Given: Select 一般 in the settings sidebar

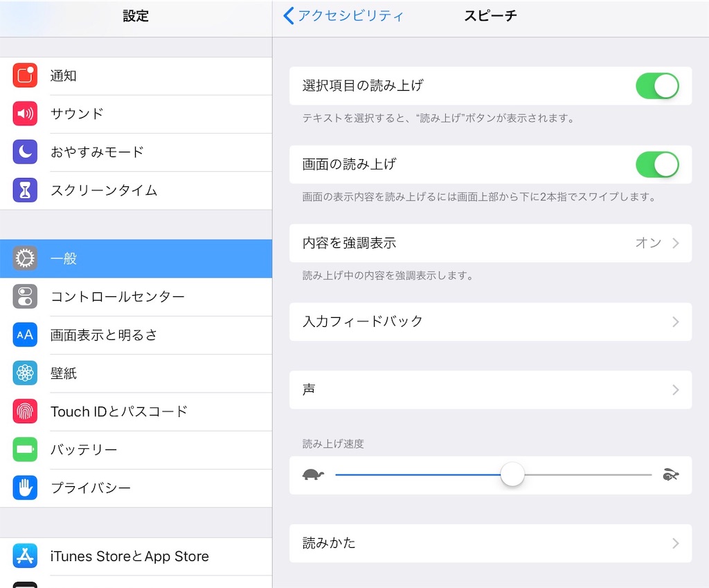Looking at the screenshot, I should (136, 259).
